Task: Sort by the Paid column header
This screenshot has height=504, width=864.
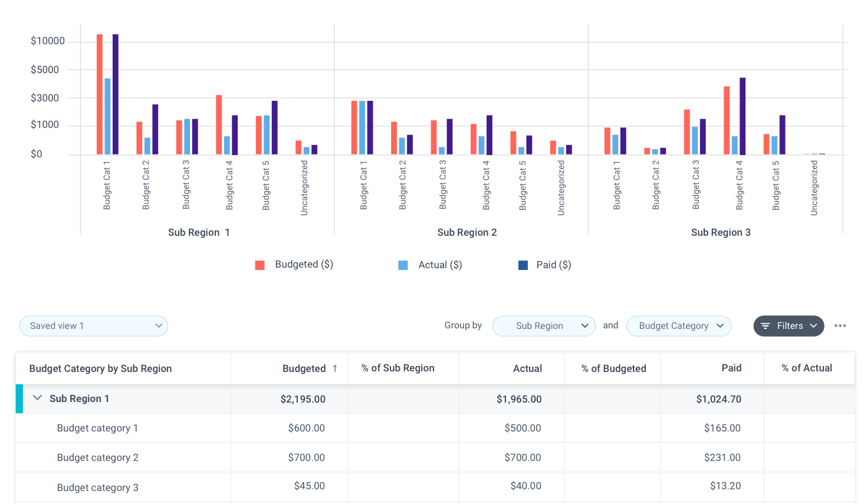Action: point(731,368)
